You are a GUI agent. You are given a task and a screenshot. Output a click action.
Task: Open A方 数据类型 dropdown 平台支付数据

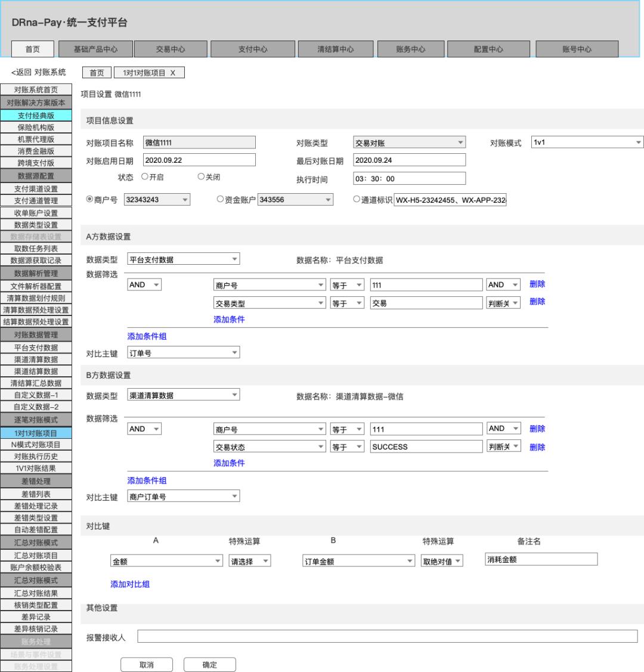[x=184, y=259]
